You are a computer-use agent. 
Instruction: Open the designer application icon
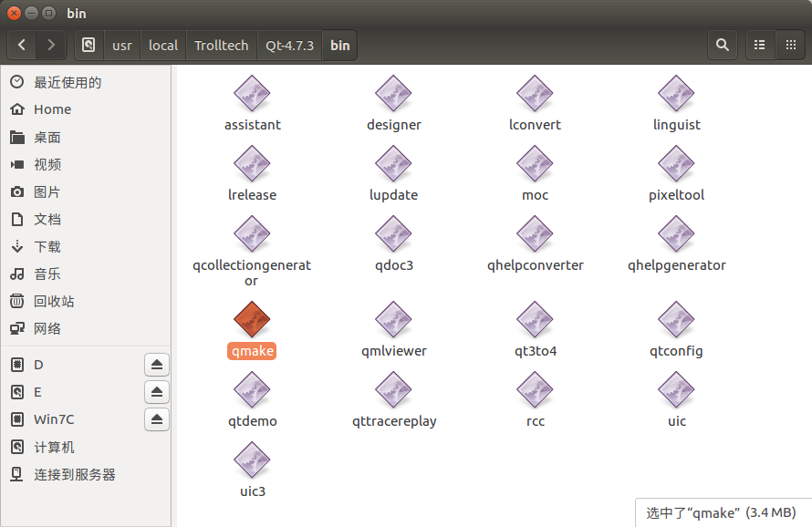(x=393, y=93)
